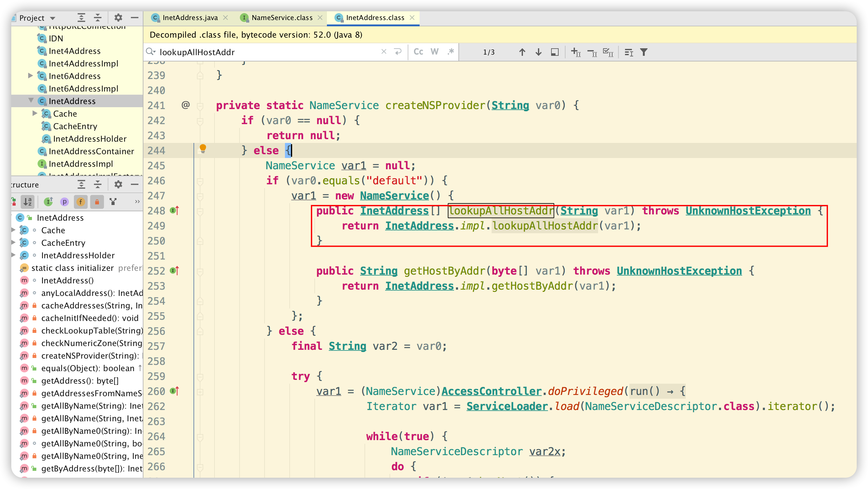Select getAddress() method in Structure list

click(80, 381)
